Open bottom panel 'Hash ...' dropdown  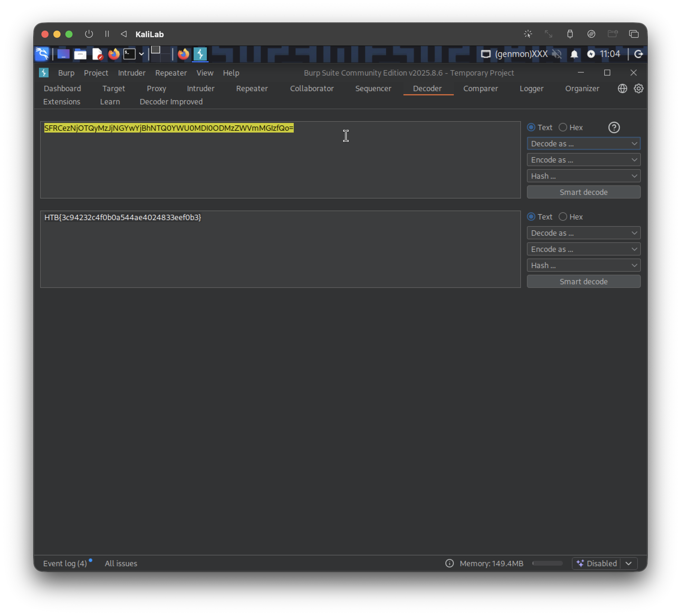(x=583, y=265)
